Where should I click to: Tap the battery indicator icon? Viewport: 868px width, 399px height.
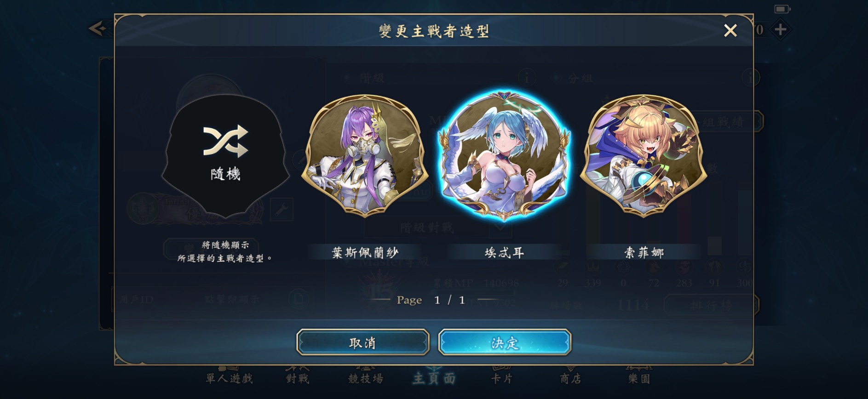pyautogui.click(x=782, y=9)
